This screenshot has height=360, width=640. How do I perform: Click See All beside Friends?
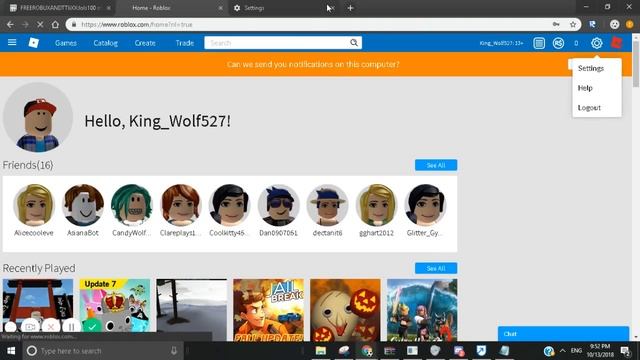click(436, 165)
